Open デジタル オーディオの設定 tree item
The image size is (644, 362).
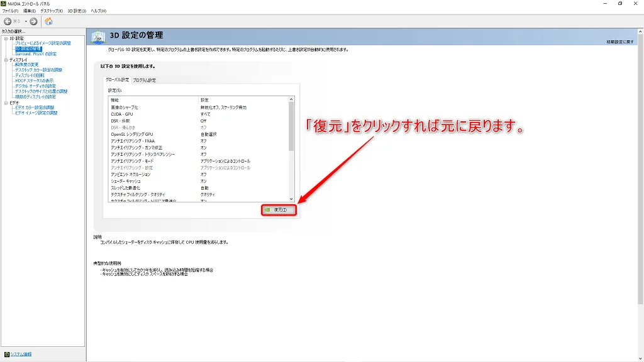click(x=36, y=86)
